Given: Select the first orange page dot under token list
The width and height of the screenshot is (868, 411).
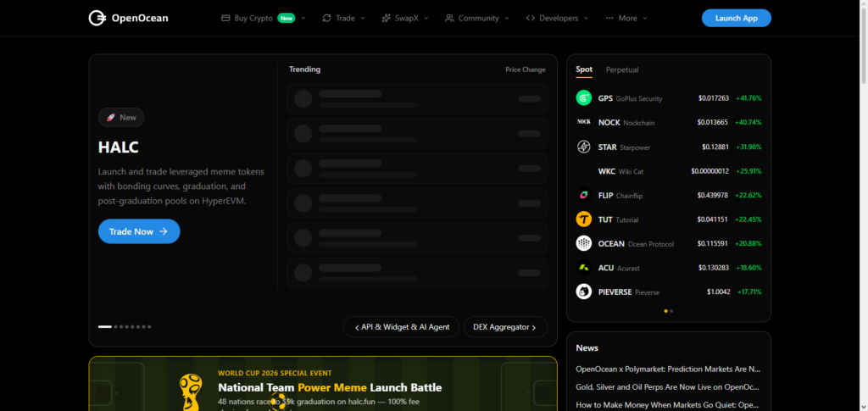Looking at the screenshot, I should click(666, 311).
